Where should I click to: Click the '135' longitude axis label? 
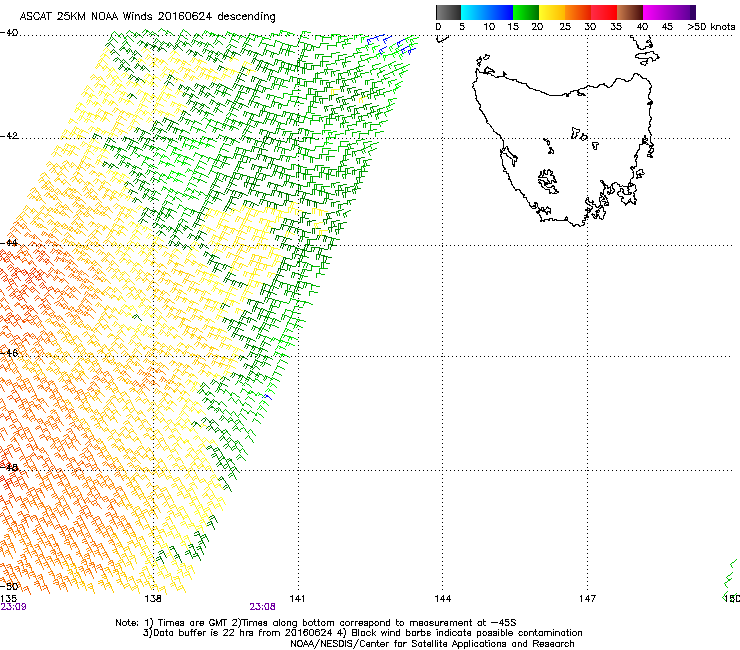click(x=8, y=598)
